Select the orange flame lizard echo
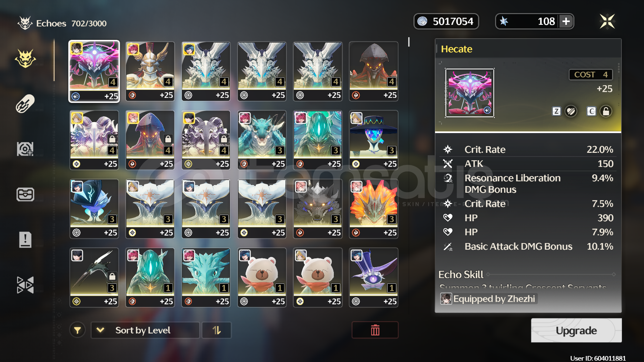644x362 pixels. pos(374,209)
